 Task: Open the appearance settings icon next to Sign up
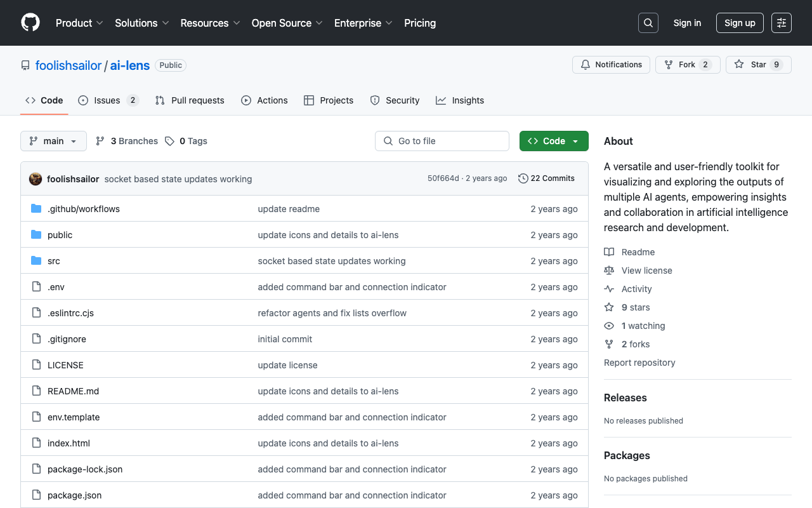tap(782, 23)
